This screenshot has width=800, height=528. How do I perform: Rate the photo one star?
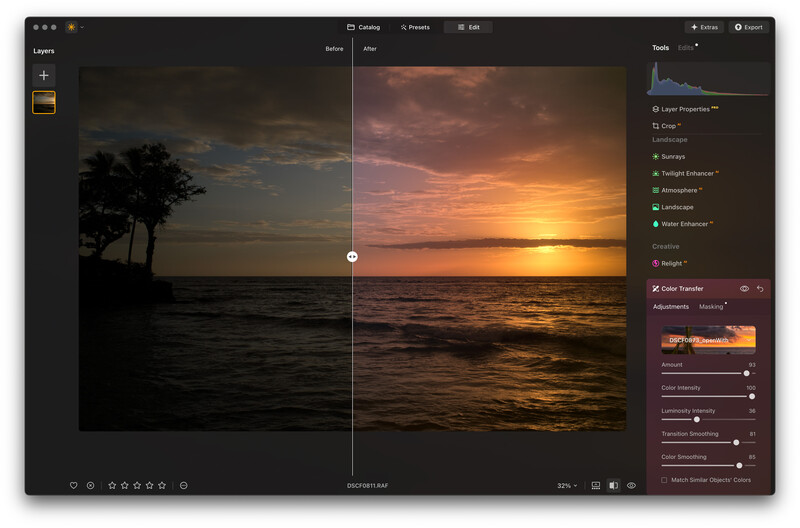point(112,486)
